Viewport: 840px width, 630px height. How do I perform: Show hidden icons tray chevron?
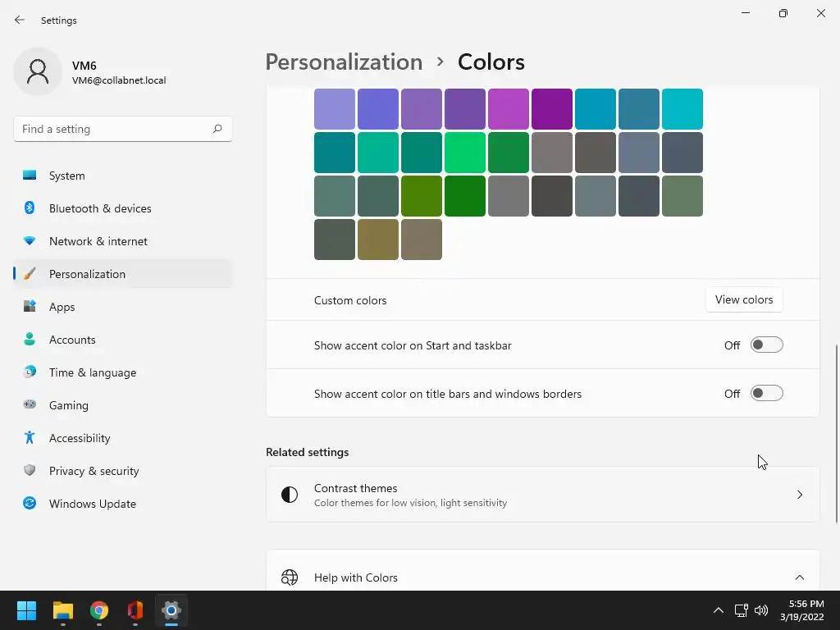tap(719, 610)
